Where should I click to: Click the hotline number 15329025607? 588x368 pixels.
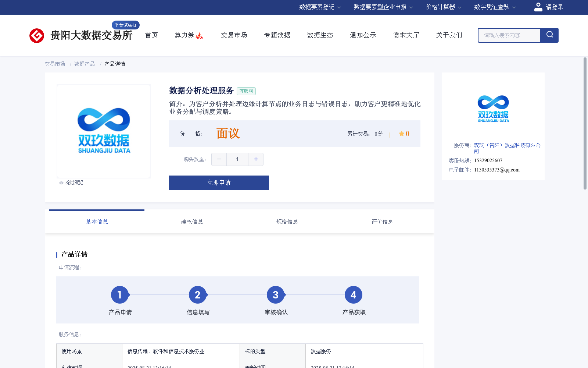488,160
